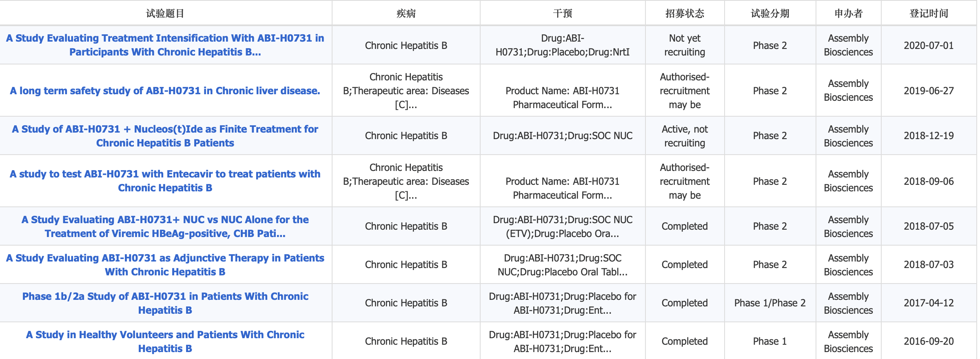The image size is (980, 359).
Task: Select the 登记时间 column header
Action: click(929, 13)
